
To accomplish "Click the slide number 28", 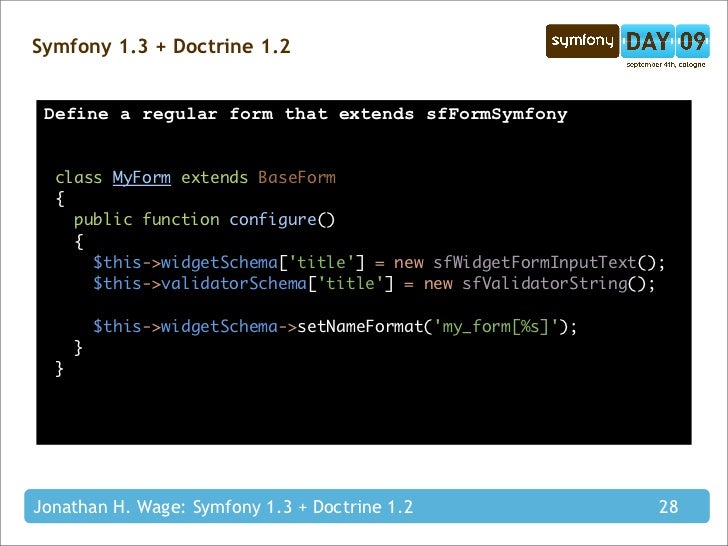I will pyautogui.click(x=668, y=507).
